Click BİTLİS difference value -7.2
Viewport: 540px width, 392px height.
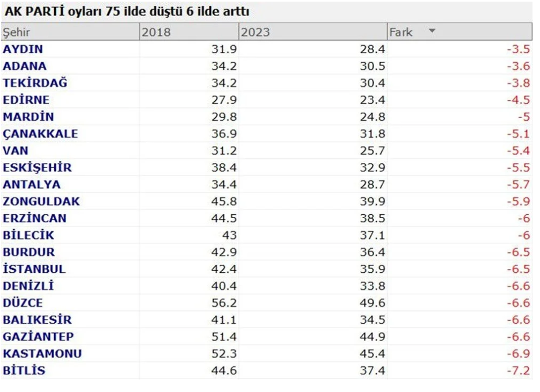pos(519,371)
